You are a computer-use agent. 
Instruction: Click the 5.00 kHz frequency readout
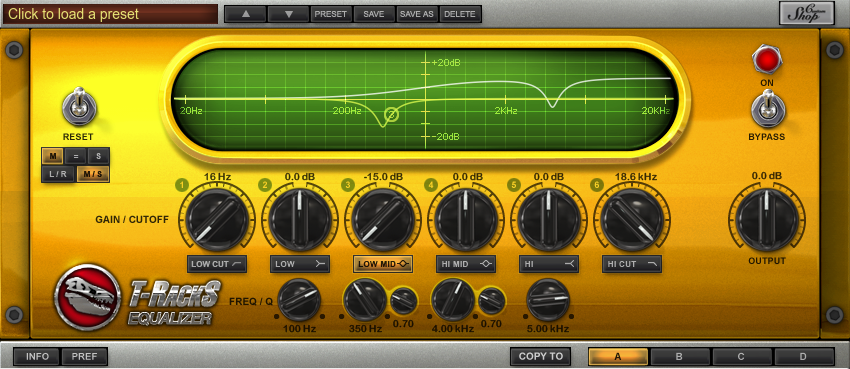[x=548, y=328]
